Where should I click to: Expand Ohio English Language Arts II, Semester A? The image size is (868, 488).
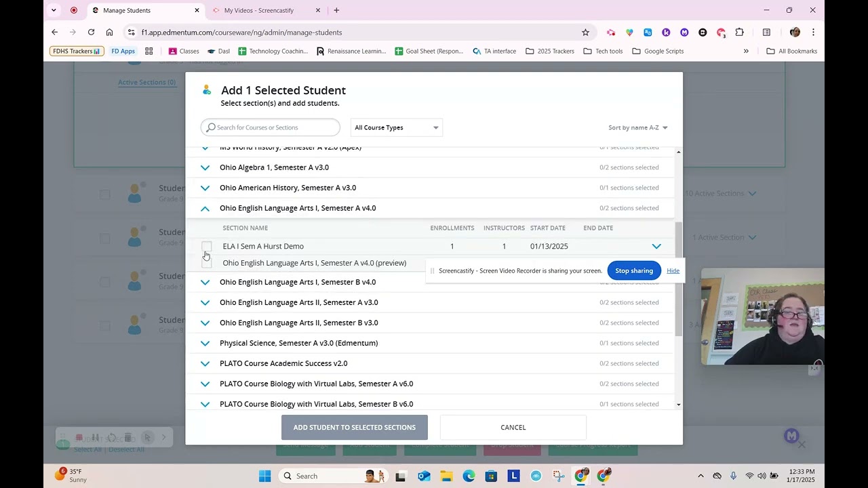205,302
